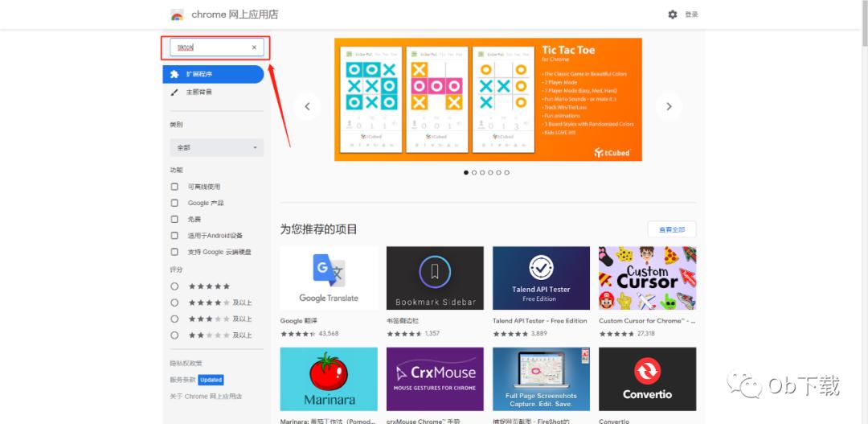Click the 书签侧边栏 title text
The width and height of the screenshot is (868, 424).
coord(403,321)
